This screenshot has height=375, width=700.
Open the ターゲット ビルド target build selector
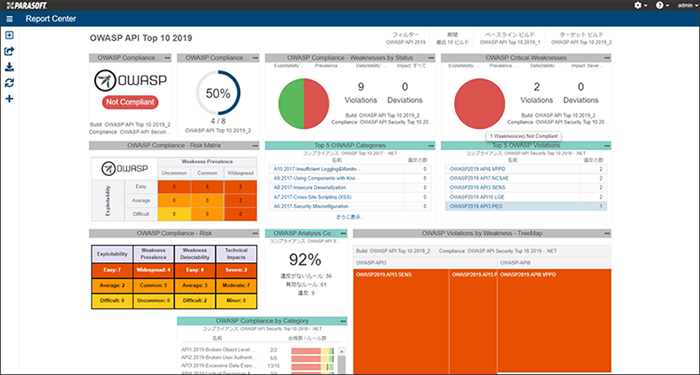[x=581, y=38]
